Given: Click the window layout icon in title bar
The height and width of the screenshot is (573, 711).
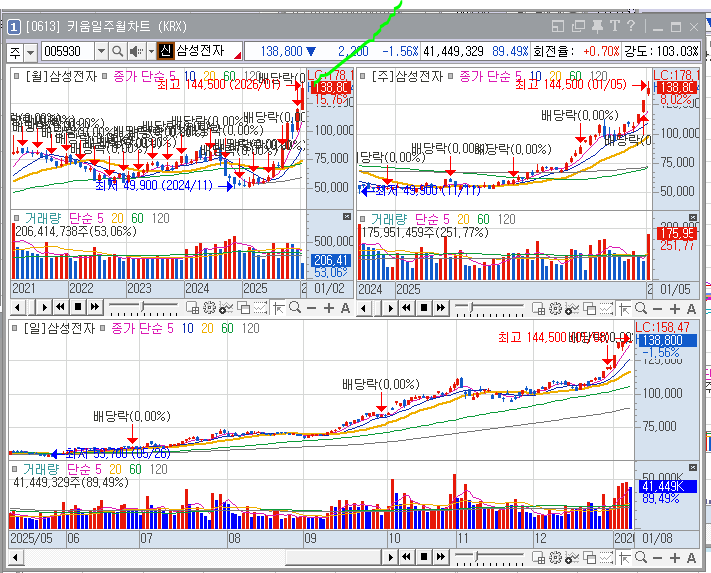Looking at the screenshot, I should point(558,26).
